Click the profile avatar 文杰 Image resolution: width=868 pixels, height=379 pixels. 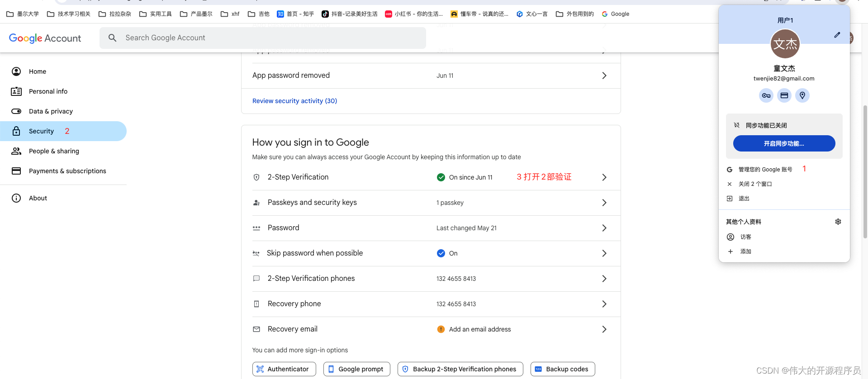coord(785,44)
